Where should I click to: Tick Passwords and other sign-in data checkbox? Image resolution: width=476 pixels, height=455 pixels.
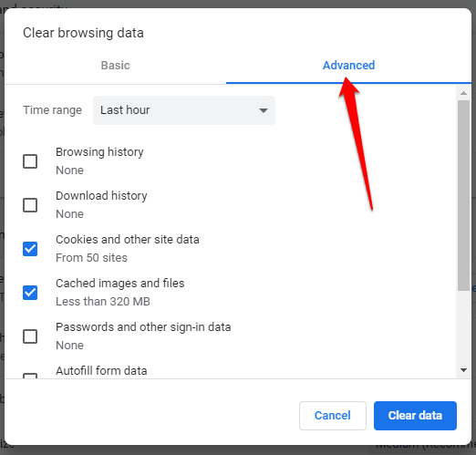click(30, 336)
